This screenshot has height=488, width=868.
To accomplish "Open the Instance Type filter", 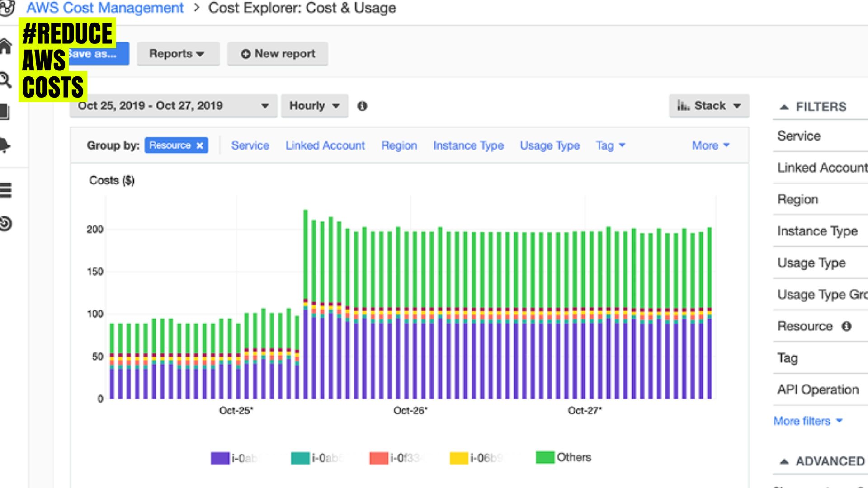I will click(820, 231).
